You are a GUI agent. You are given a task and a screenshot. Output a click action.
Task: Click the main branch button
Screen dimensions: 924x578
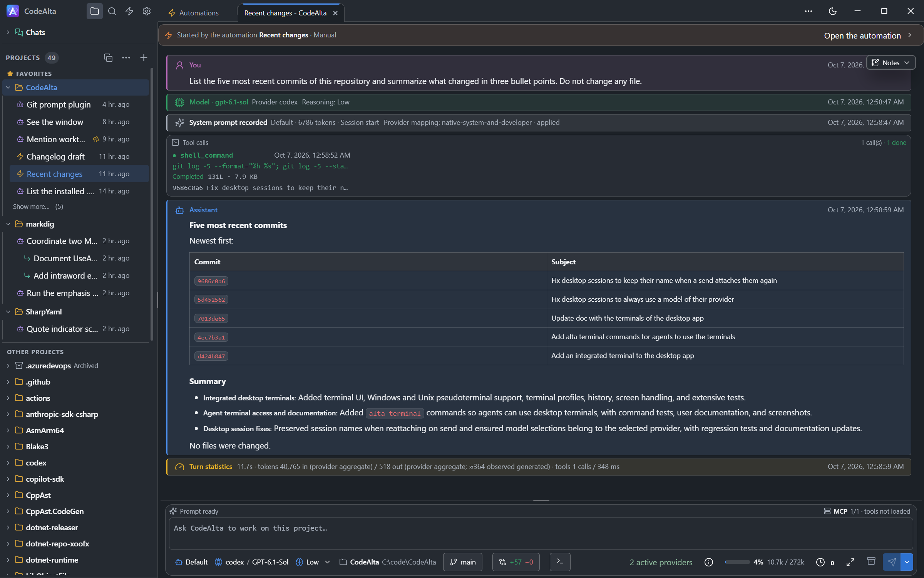[463, 562]
